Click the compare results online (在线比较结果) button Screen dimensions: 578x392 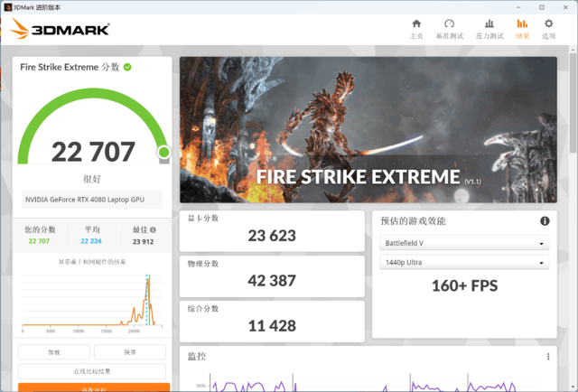coord(92,371)
